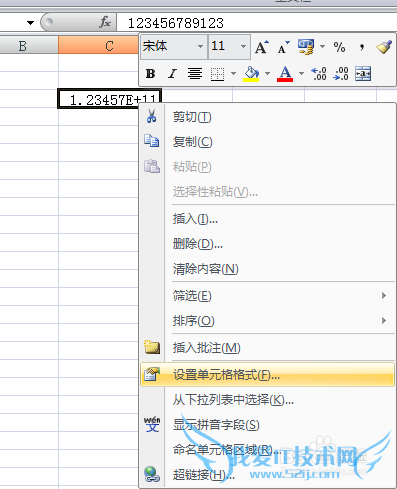Click the Bold button in mini toolbar
This screenshot has height=489, width=397.
point(150,73)
